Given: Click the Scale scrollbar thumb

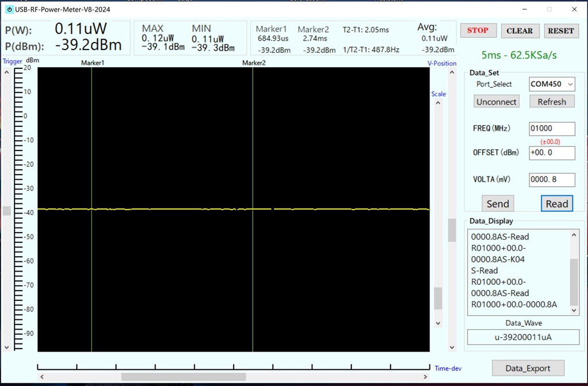Looking at the screenshot, I should [438, 299].
